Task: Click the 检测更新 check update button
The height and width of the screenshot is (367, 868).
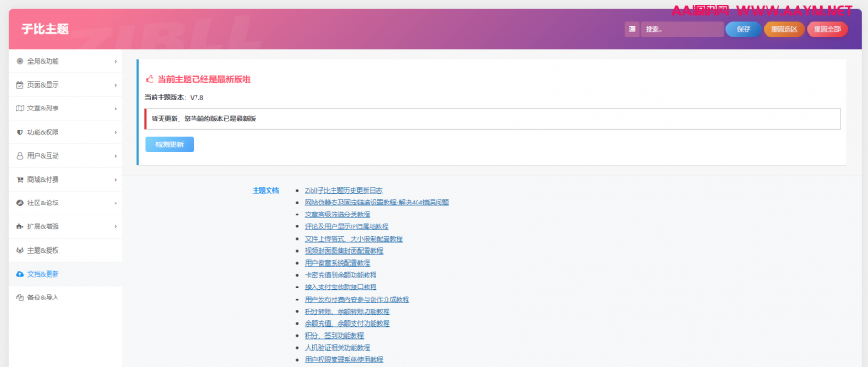Action: (169, 144)
